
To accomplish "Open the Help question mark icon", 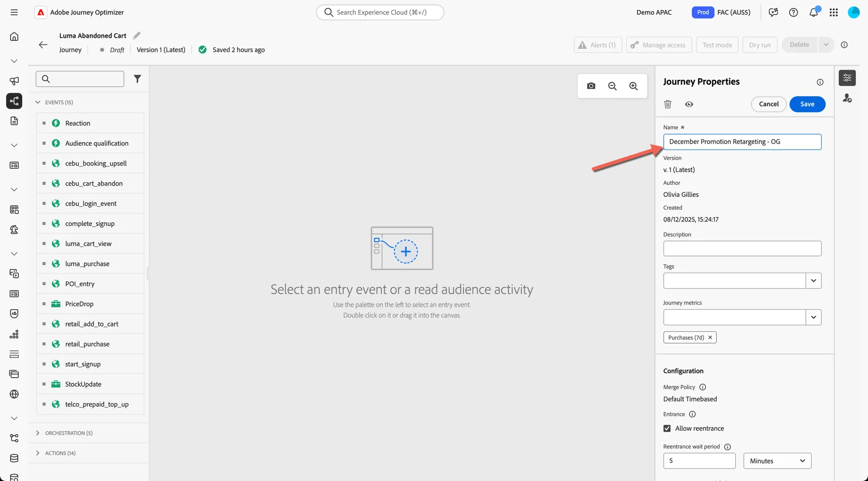I will tap(794, 12).
